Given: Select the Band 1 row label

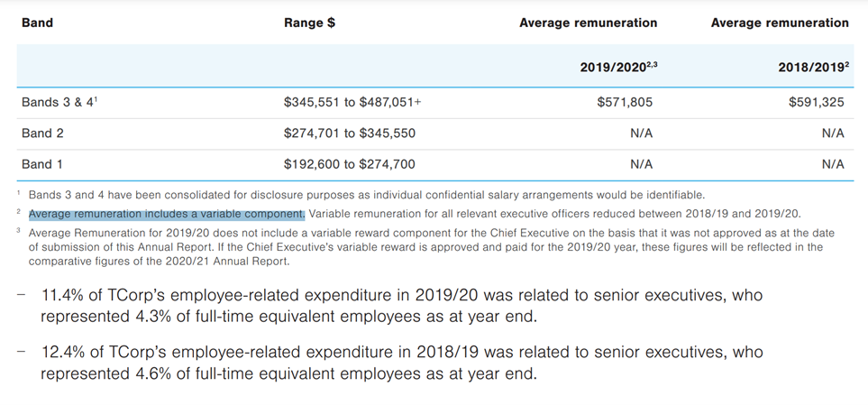Looking at the screenshot, I should [42, 164].
